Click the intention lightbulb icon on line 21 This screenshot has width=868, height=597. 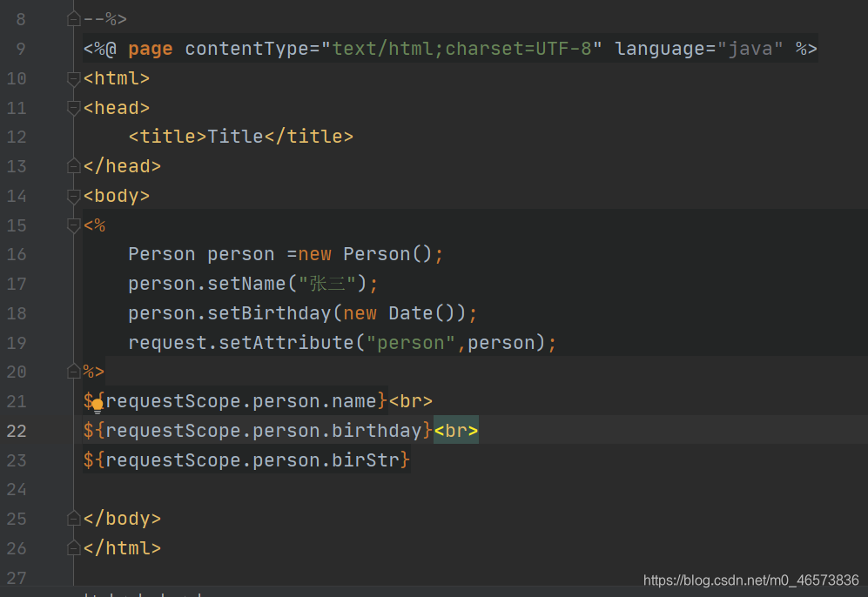[98, 406]
